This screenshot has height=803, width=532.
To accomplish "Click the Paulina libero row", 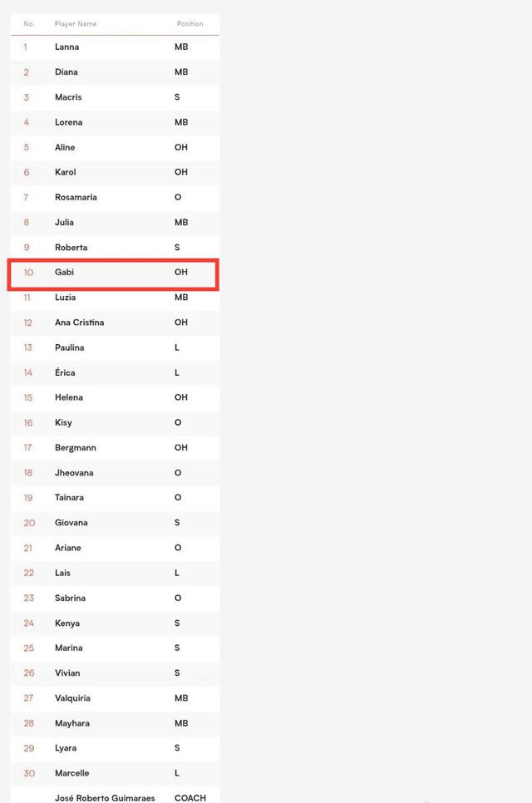I will (x=115, y=347).
